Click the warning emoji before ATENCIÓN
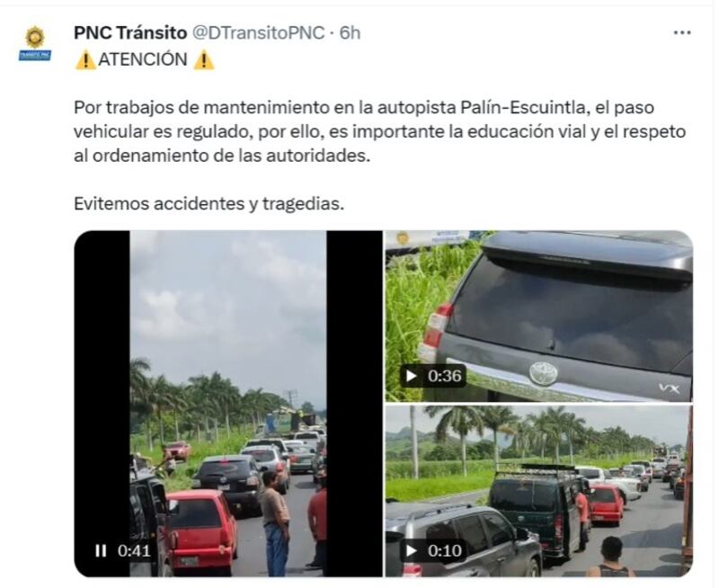The width and height of the screenshot is (719, 588). [x=85, y=60]
